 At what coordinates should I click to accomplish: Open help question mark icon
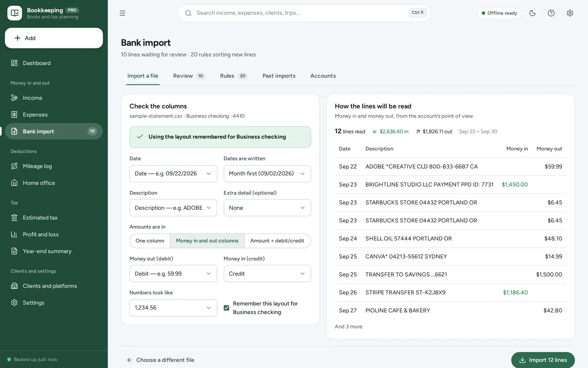pyautogui.click(x=551, y=13)
